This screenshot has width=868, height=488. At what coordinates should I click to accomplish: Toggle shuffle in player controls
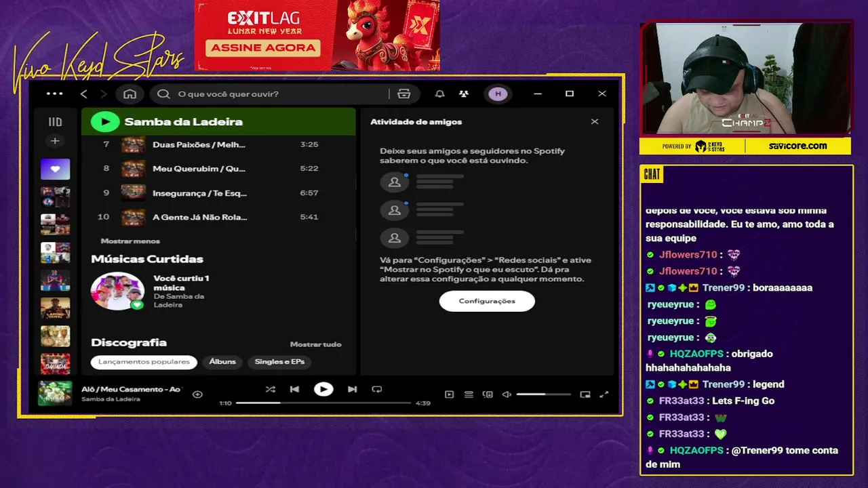(271, 389)
